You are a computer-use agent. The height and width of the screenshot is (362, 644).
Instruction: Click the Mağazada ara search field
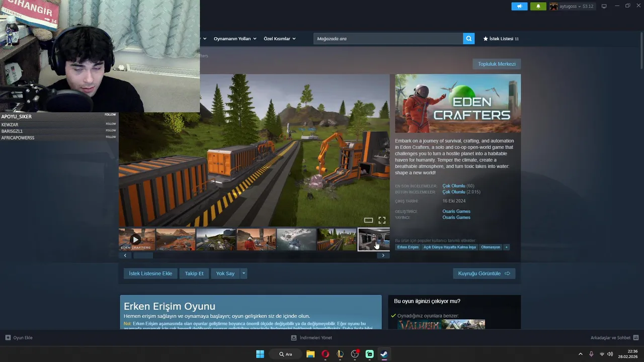pos(388,39)
